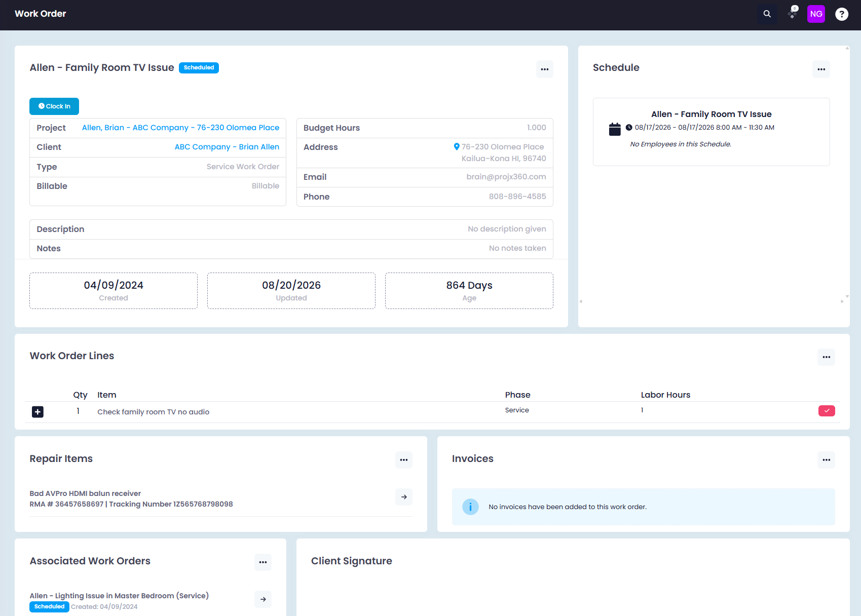The image size is (861, 616).
Task: Click the Phase column header
Action: pos(518,395)
